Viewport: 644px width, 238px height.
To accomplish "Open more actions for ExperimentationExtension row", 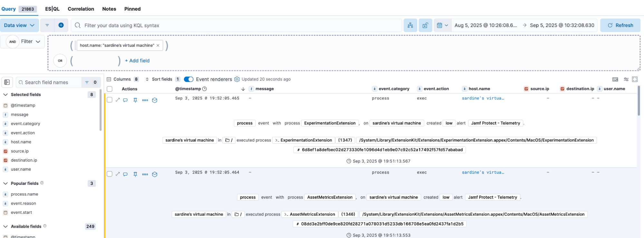I will 145,100.
